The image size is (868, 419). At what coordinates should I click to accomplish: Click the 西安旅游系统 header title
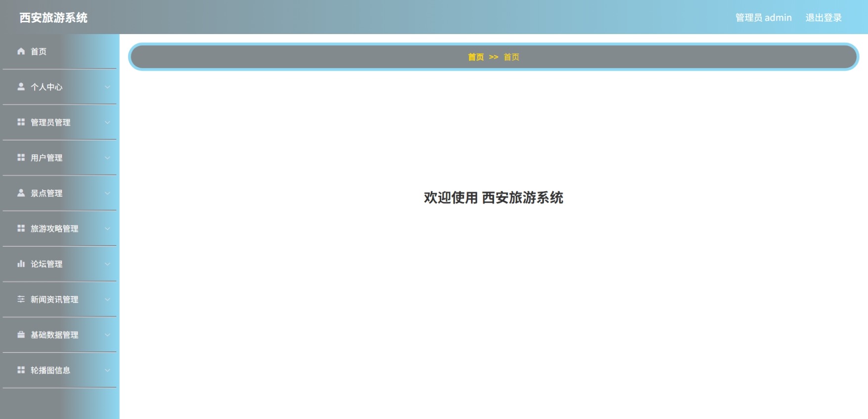click(53, 18)
